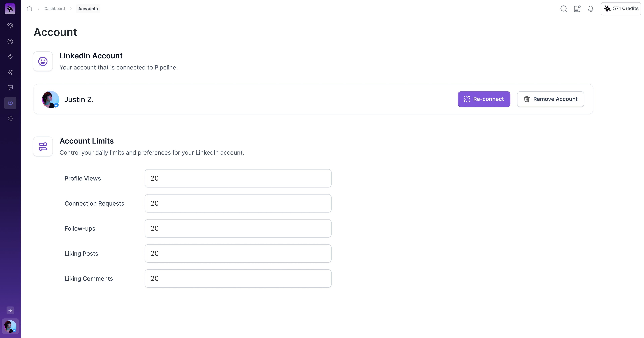The image size is (644, 338).
Task: Click the Pipeline logo in sidebar
Action: (x=10, y=9)
